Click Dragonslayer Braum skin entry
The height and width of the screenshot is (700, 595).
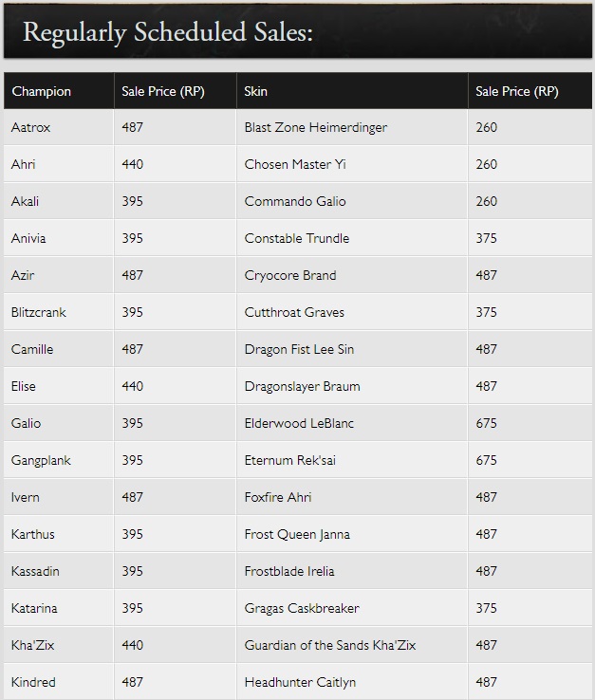click(302, 386)
